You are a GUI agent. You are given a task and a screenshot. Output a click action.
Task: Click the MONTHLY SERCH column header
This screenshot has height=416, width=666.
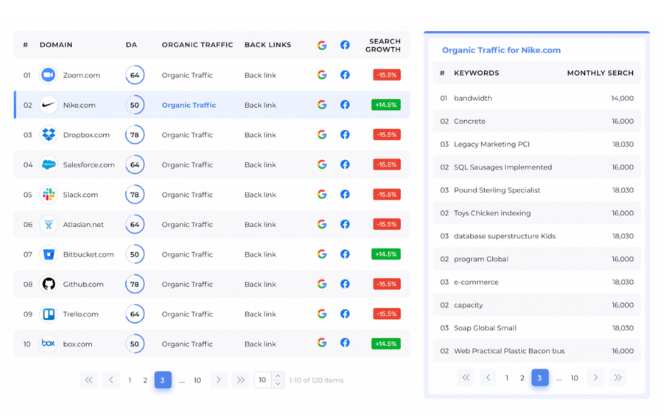600,73
